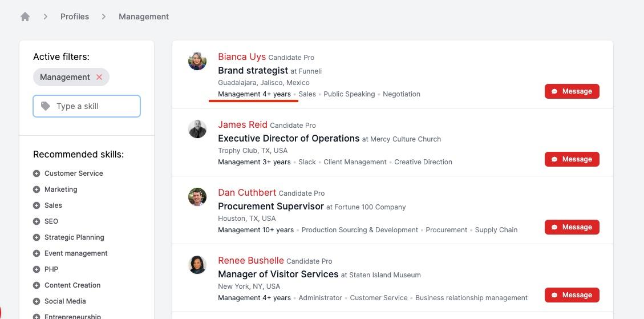Click Administrator skill tag
The height and width of the screenshot is (319, 644).
(x=321, y=298)
